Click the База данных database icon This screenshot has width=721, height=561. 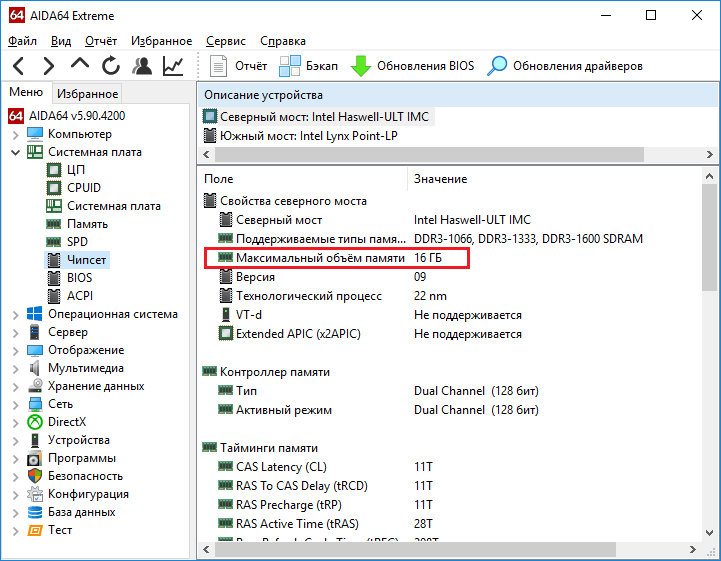pyautogui.click(x=34, y=512)
